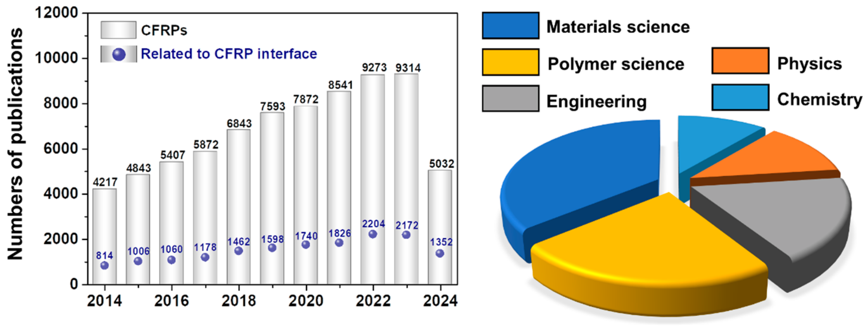The image size is (868, 332).
Task: Select the Materials science blue legend box
Action: coord(511,25)
